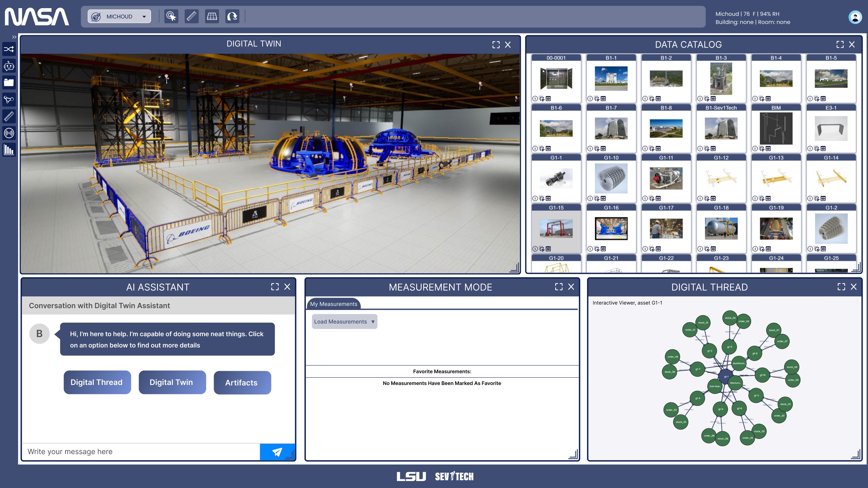The image size is (868, 488).
Task: Toggle the eye view icon on B1-1 card
Action: (603, 99)
